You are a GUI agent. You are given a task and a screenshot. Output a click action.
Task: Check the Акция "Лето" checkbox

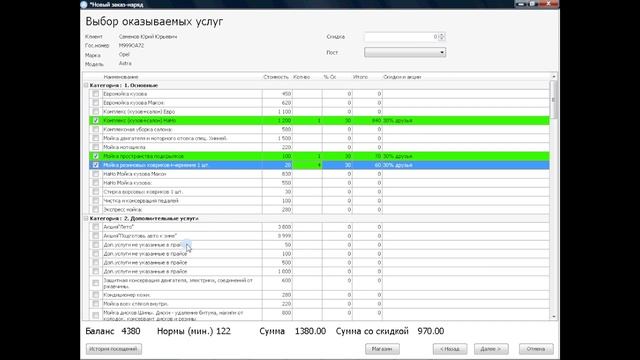click(96, 227)
